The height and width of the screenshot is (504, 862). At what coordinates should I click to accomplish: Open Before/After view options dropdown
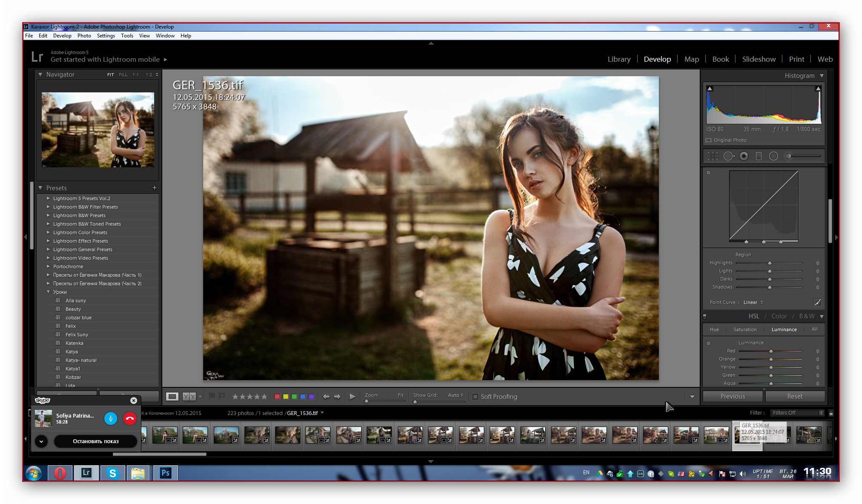point(200,397)
